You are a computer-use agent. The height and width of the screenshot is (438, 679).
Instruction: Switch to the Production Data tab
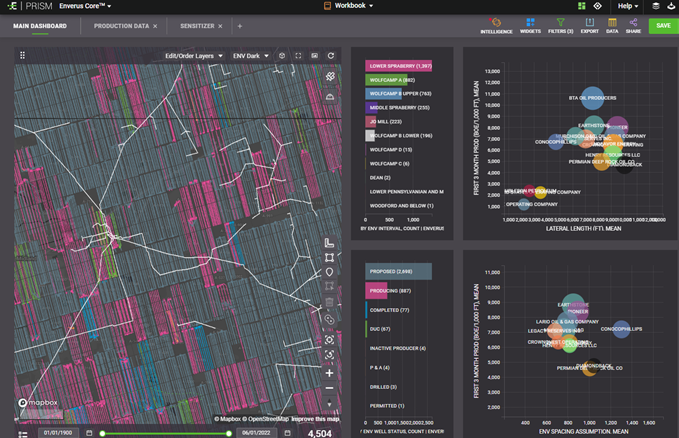121,26
